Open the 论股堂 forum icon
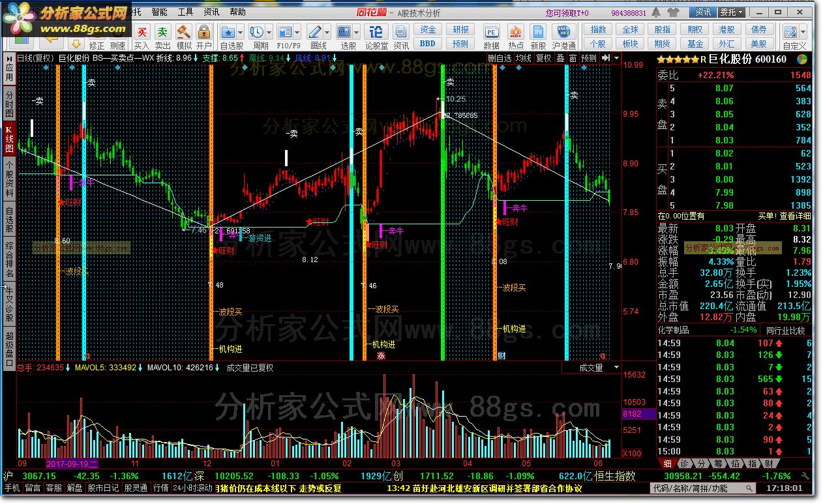This screenshot has width=823, height=504. 376,33
